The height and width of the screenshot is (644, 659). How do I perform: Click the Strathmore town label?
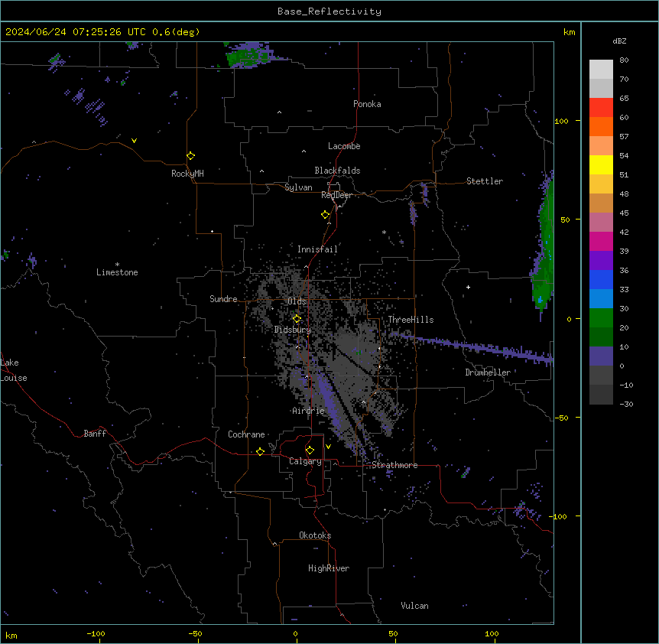point(394,465)
